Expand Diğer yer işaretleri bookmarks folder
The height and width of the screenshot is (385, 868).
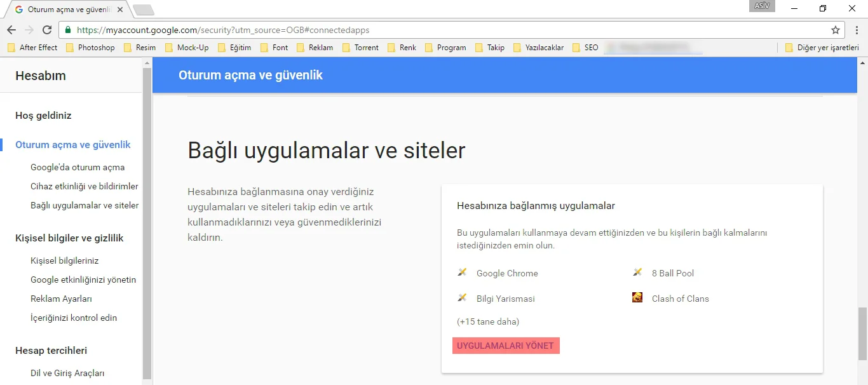click(x=822, y=48)
